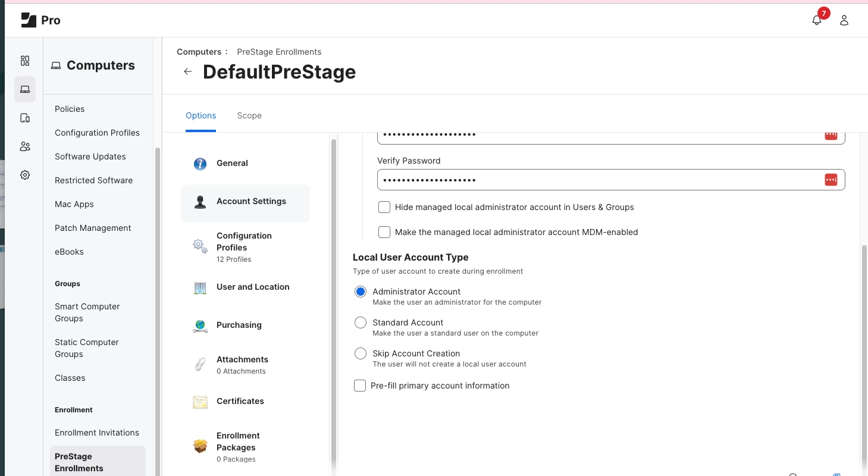The image size is (868, 476).
Task: Click password manager icon in upper password field
Action: pos(831,136)
